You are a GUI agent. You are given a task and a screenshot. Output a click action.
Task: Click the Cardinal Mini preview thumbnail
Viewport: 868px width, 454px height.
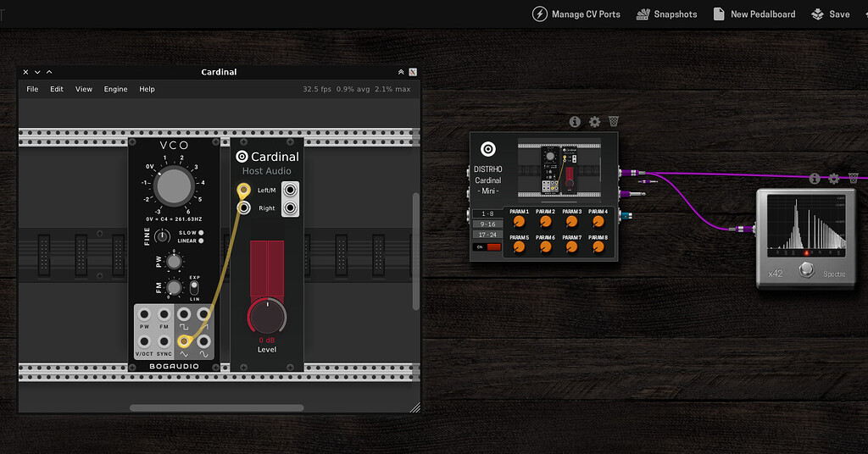coord(559,170)
